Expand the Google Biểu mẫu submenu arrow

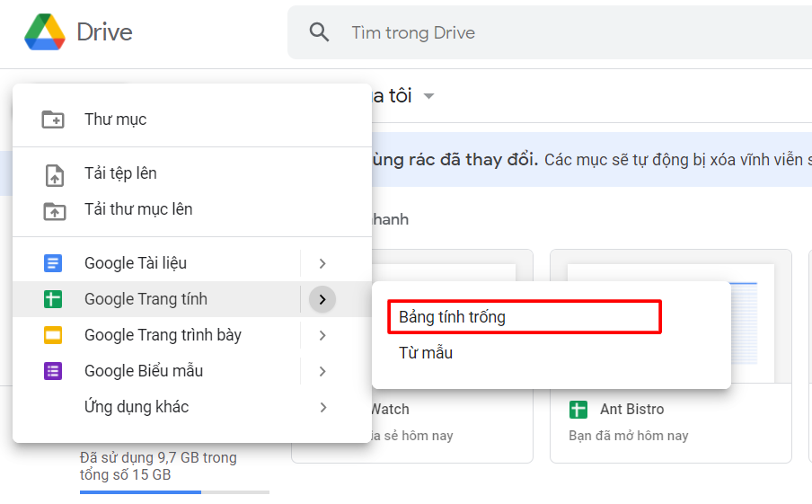(x=322, y=371)
